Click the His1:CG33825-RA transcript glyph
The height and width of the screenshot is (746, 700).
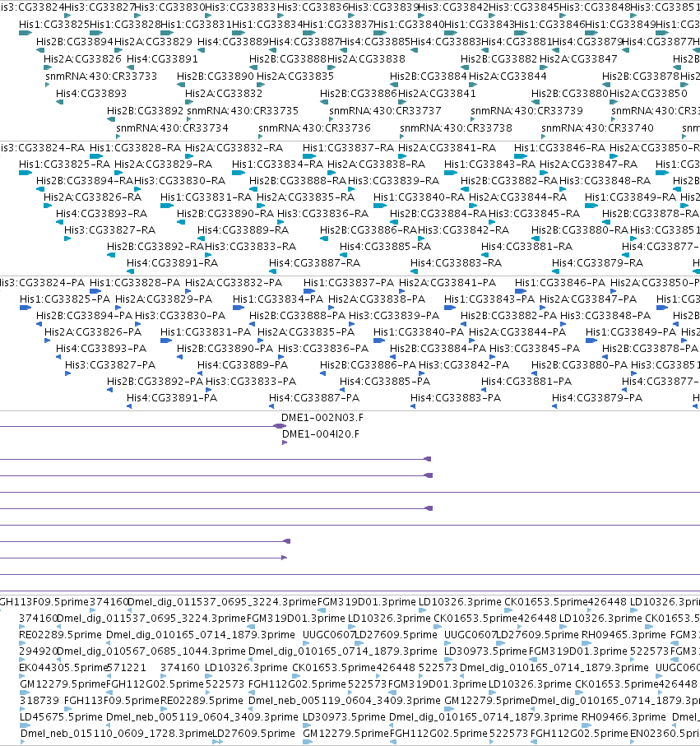coord(25,173)
